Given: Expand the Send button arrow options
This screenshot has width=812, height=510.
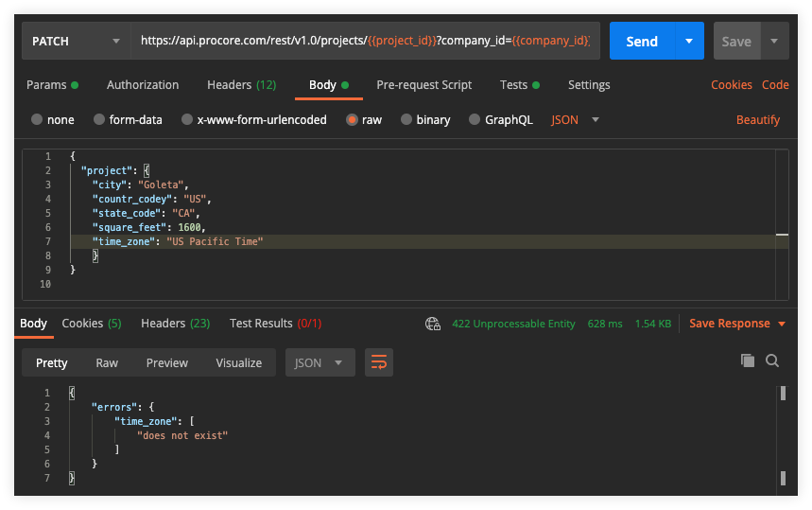Looking at the screenshot, I should click(x=689, y=41).
